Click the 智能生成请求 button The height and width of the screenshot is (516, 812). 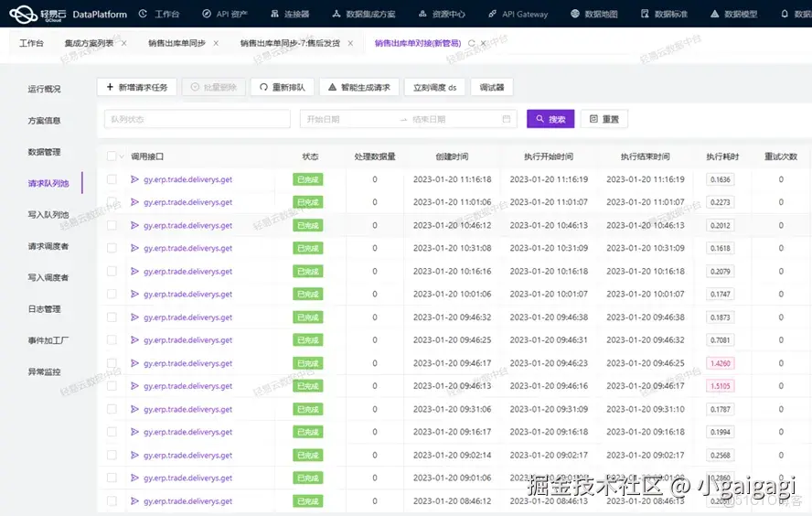(x=358, y=87)
